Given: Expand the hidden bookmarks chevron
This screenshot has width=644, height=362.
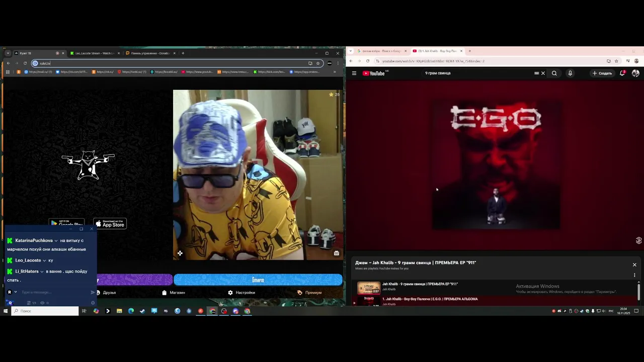Looking at the screenshot, I should [x=335, y=72].
